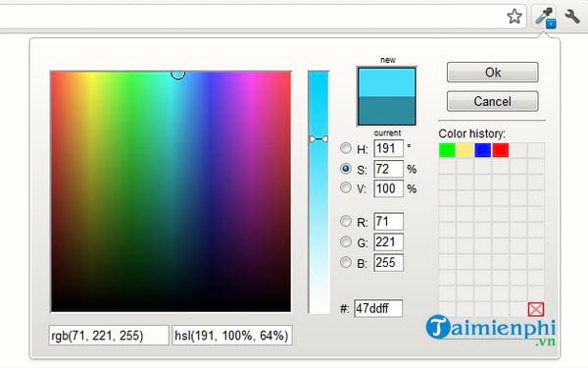Click the bookmark star icon
The height and width of the screenshot is (368, 588).
pyautogui.click(x=514, y=17)
